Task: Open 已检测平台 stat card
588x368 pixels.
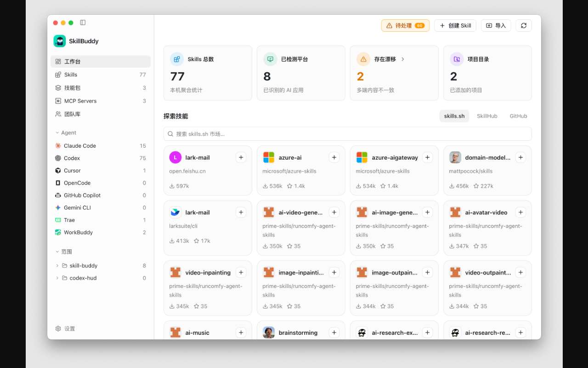Action: coord(301,73)
